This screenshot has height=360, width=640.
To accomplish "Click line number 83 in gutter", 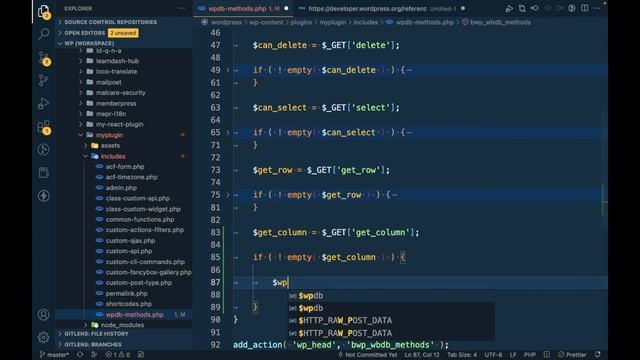I will click(x=215, y=232).
